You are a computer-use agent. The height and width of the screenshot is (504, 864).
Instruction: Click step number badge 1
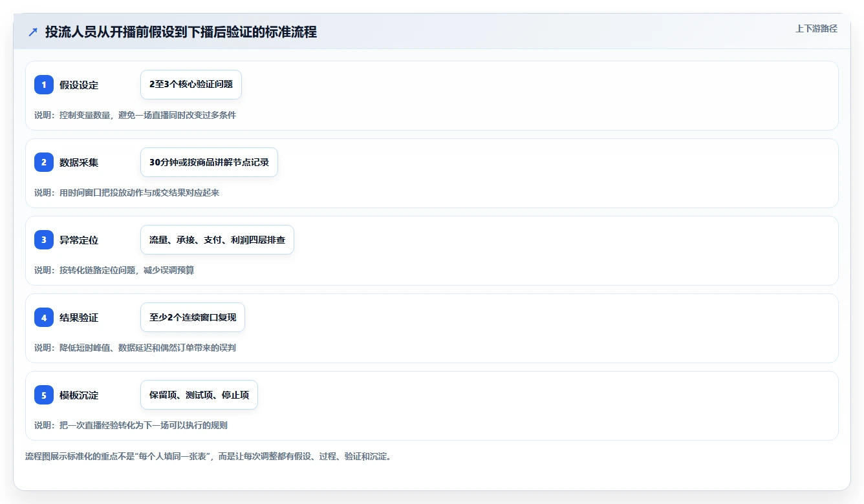(x=44, y=85)
